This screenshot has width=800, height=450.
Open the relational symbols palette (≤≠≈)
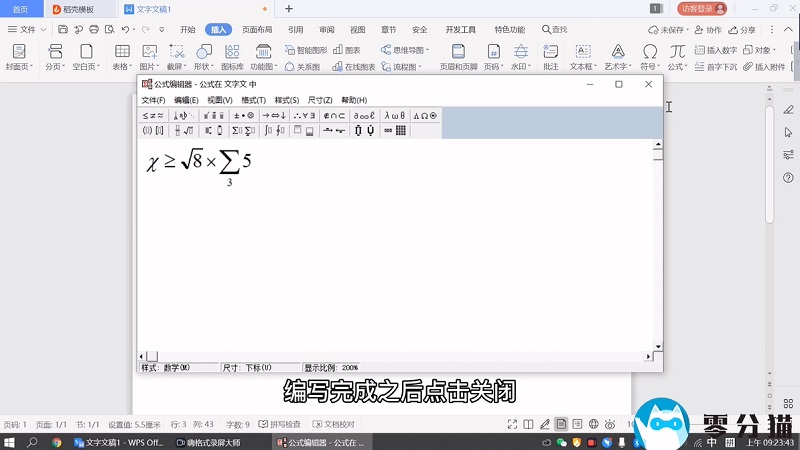[153, 115]
